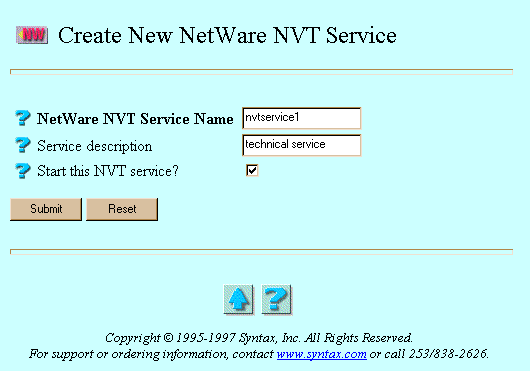The height and width of the screenshot is (371, 530).
Task: Click the Submit button
Action: [x=46, y=209]
